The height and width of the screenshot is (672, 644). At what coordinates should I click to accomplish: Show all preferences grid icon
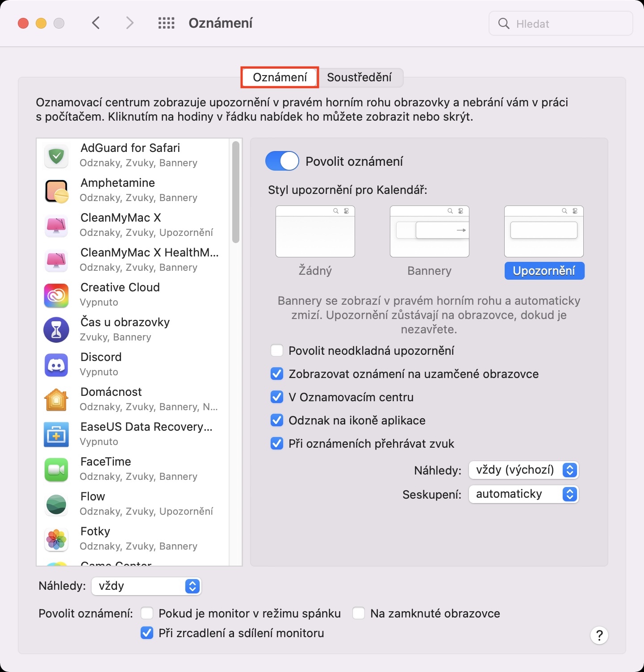[x=167, y=23]
